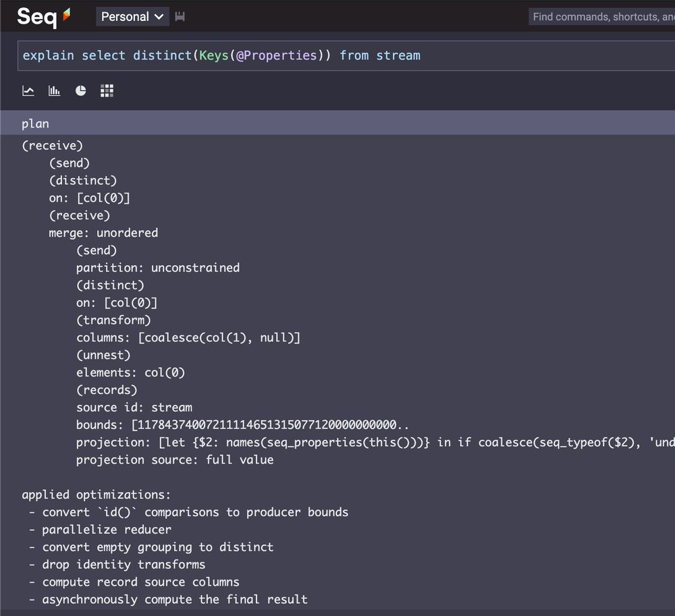Click the (transform) plan line

click(x=113, y=320)
